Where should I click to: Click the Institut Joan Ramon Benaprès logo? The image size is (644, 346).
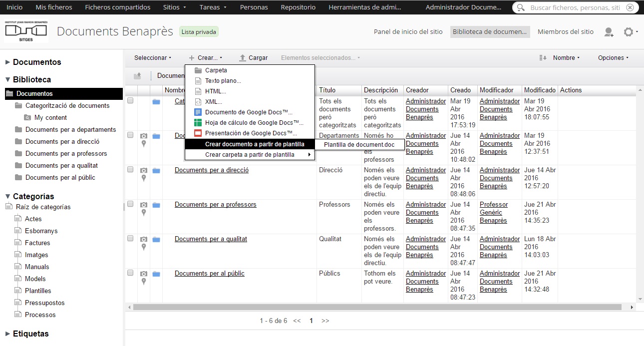click(26, 31)
